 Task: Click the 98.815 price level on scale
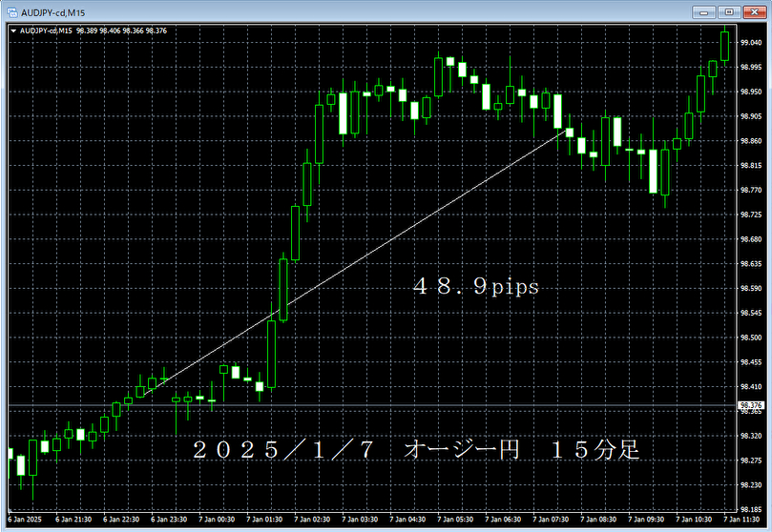[751, 166]
